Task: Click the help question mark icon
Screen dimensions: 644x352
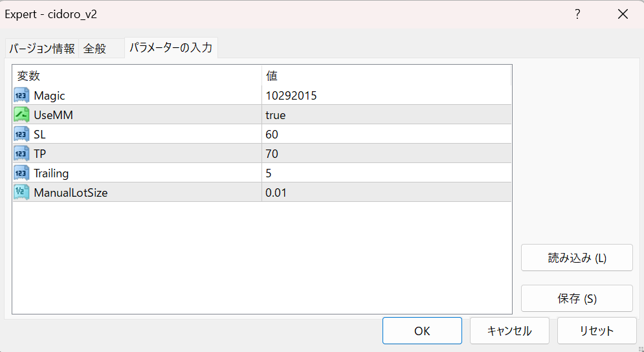Action: pos(577,14)
